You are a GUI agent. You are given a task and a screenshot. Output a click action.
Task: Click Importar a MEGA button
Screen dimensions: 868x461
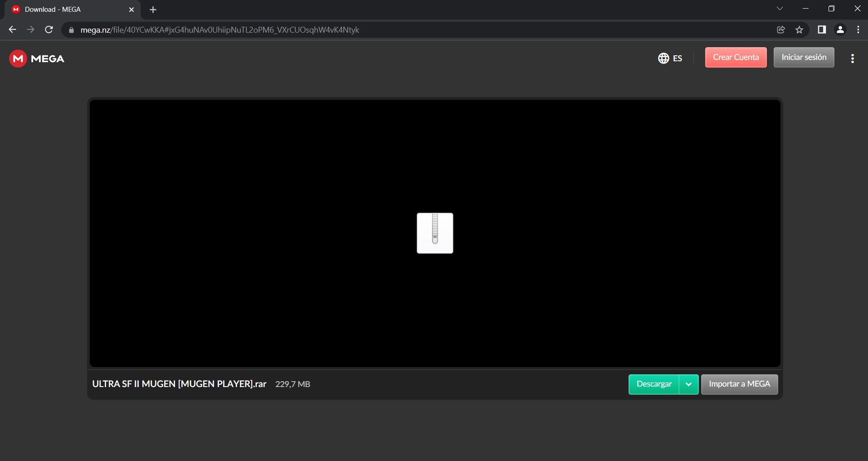click(x=739, y=384)
